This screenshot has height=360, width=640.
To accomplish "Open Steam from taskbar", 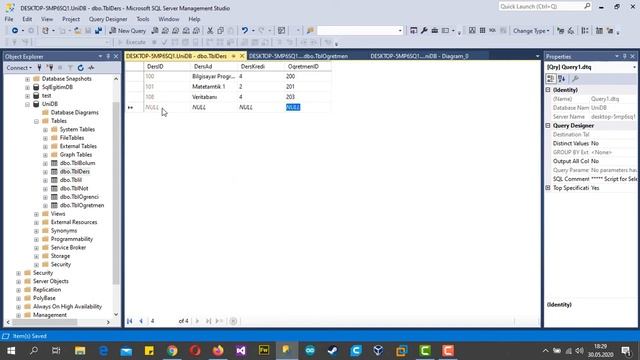I will pyautogui.click(x=333, y=351).
